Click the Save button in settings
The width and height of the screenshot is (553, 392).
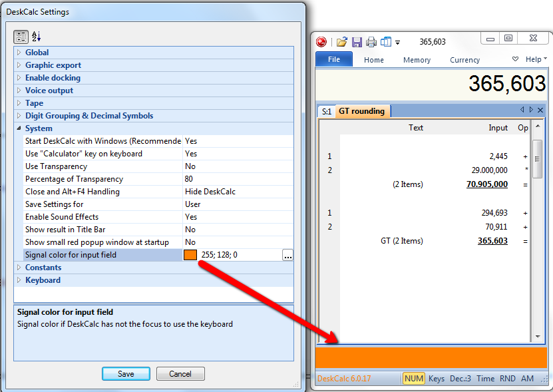[x=126, y=373]
